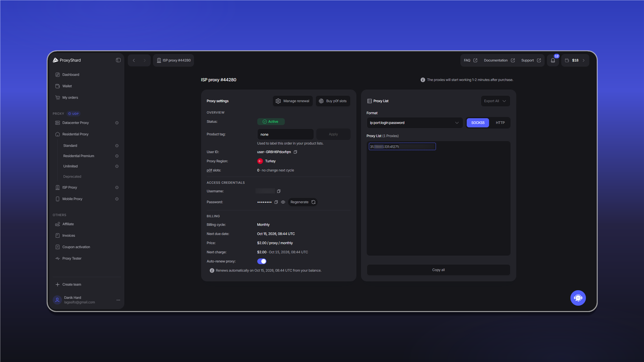
Task: Click ISP proxy #44280 breadcrumb tab
Action: click(x=173, y=60)
